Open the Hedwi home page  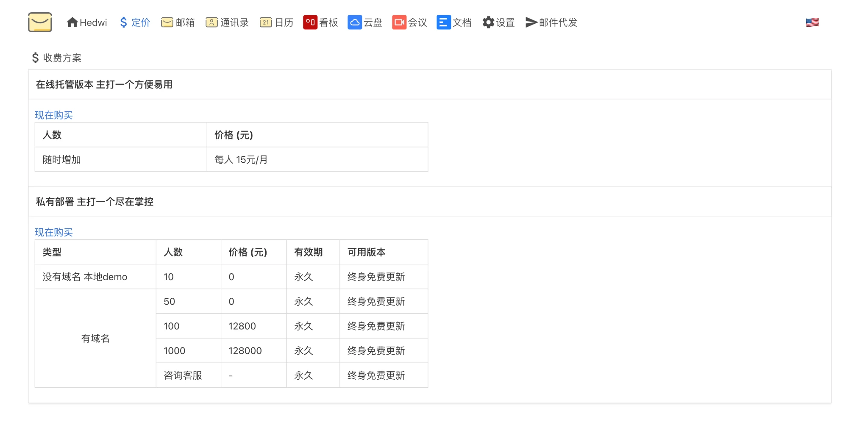coord(87,22)
